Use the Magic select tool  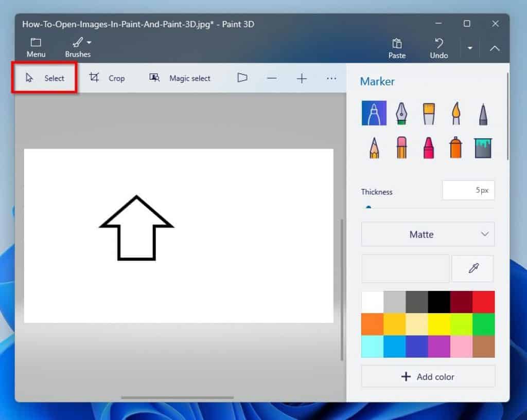[x=180, y=78]
